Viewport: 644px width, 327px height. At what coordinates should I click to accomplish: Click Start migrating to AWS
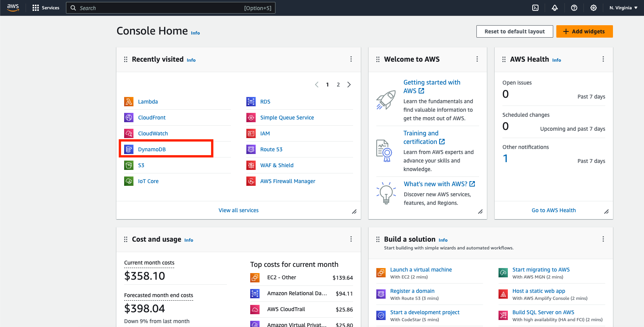(541, 270)
